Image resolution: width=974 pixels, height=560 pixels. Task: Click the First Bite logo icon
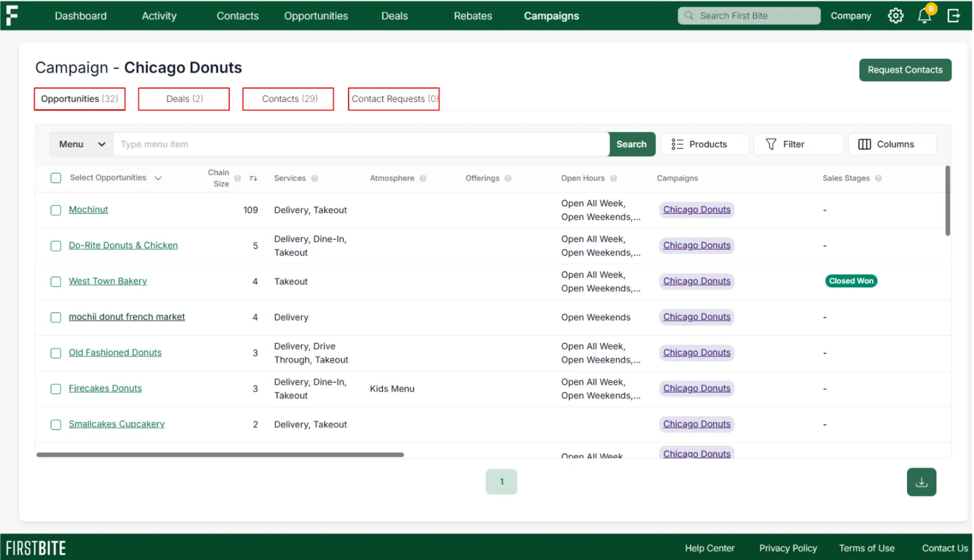12,16
